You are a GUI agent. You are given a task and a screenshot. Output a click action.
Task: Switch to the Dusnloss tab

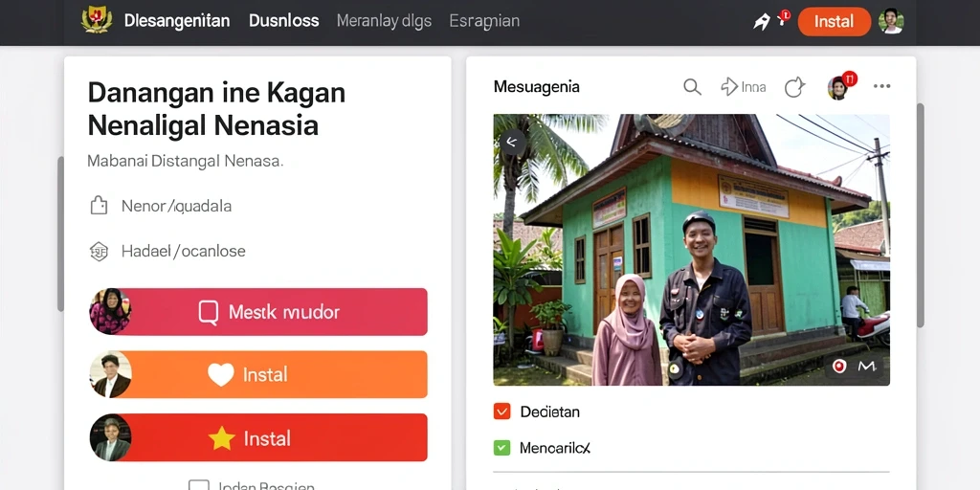point(283,21)
